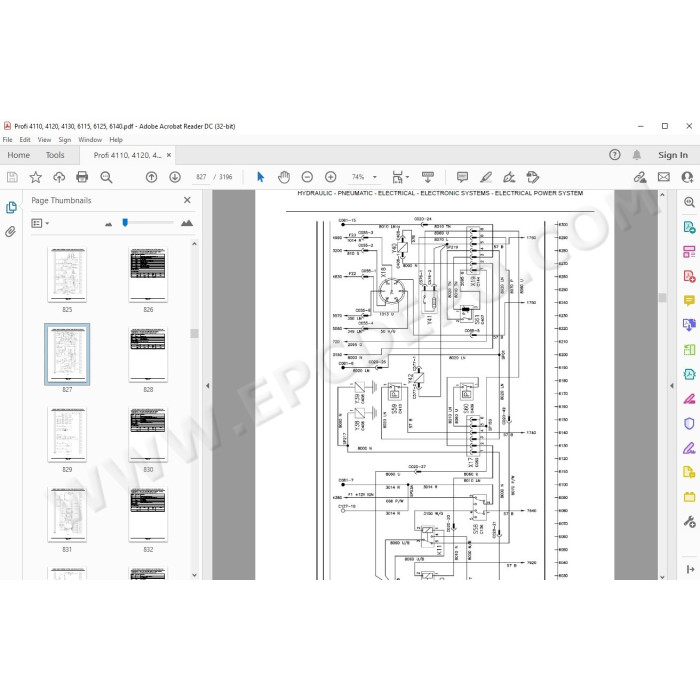Add file to starred bookmarks
Image resolution: width=700 pixels, height=700 pixels.
click(36, 177)
